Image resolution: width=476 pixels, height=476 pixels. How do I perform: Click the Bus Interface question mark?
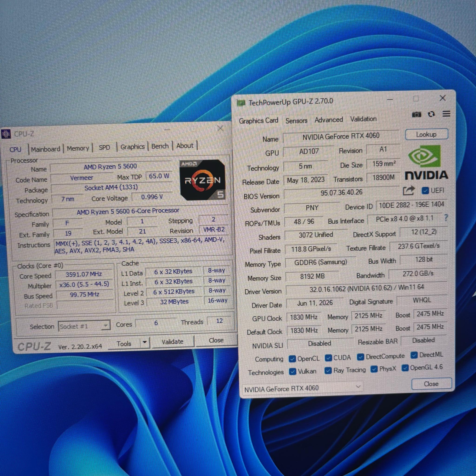(x=446, y=218)
